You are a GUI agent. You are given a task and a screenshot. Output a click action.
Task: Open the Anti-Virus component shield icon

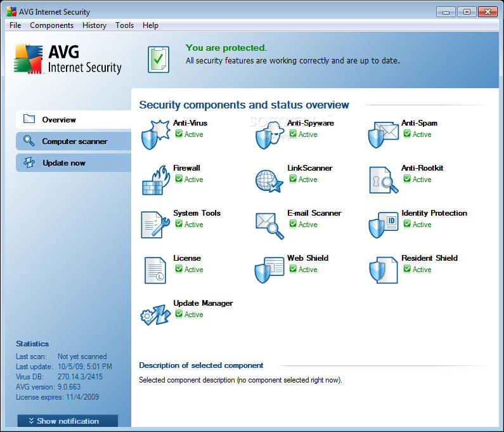[155, 134]
